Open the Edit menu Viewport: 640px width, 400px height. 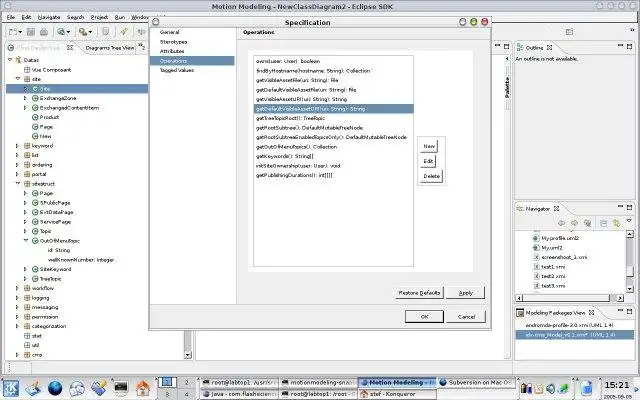[x=26, y=17]
